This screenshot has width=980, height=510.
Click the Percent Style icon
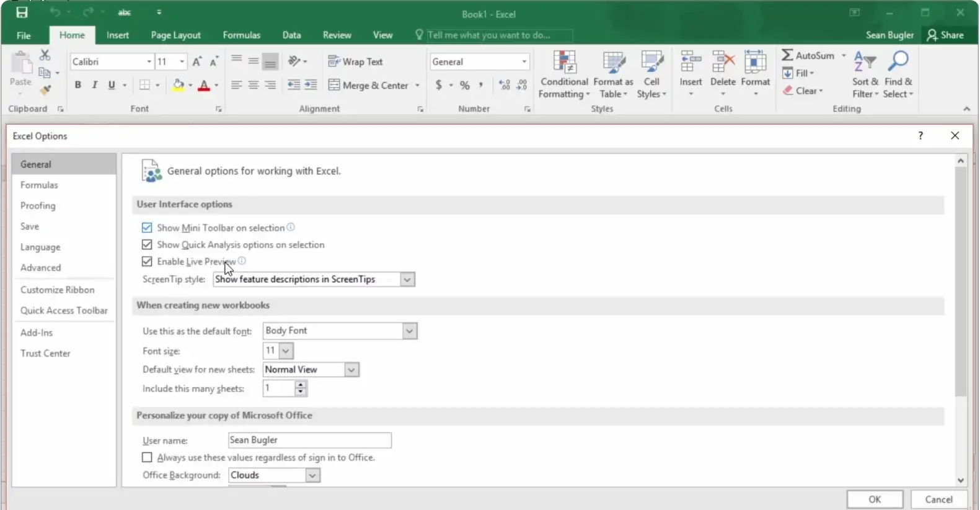point(465,85)
